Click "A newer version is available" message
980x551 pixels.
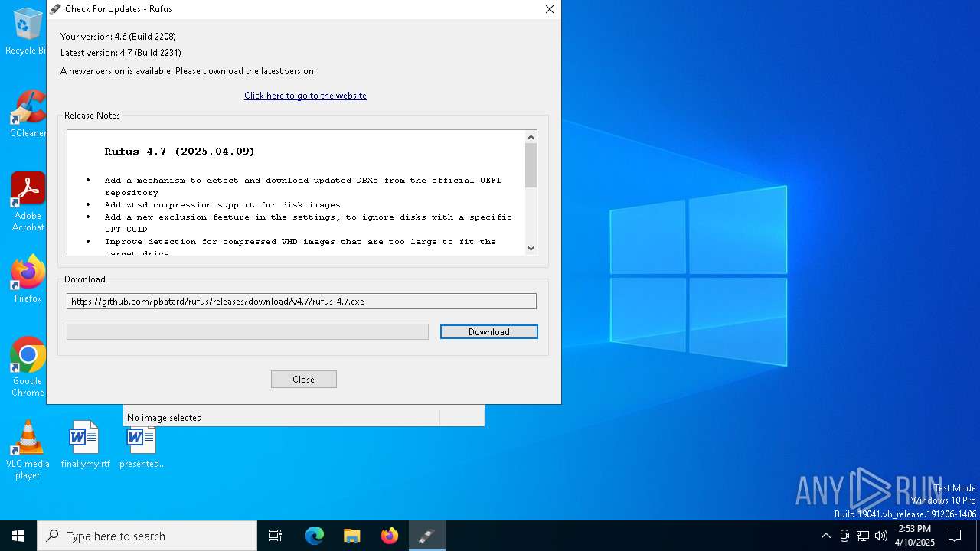tap(188, 71)
